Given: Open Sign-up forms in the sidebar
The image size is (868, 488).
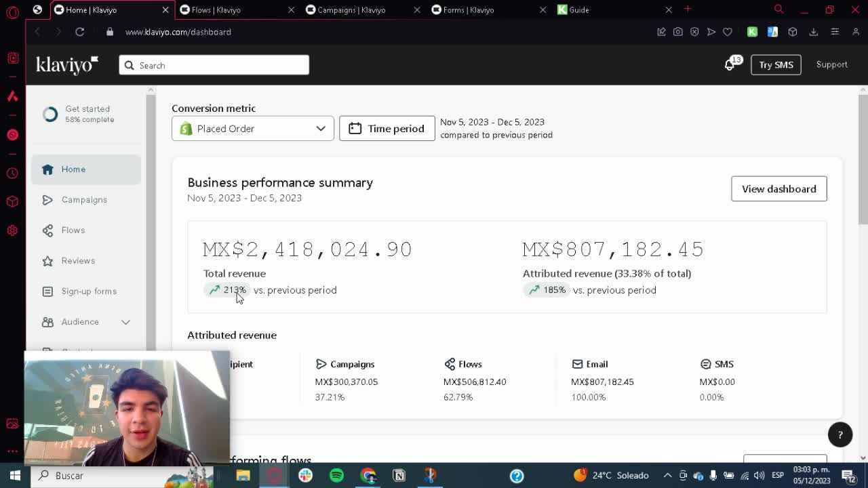Looking at the screenshot, I should [x=89, y=291].
